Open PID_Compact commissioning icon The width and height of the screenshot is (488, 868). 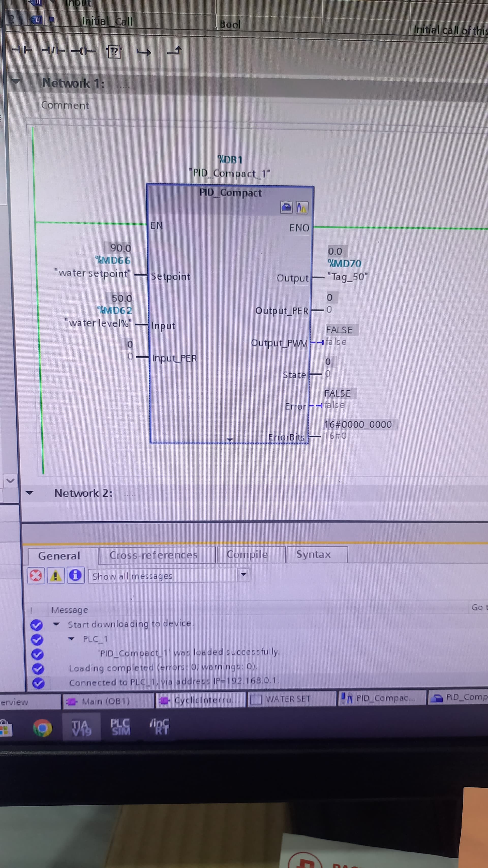[302, 207]
